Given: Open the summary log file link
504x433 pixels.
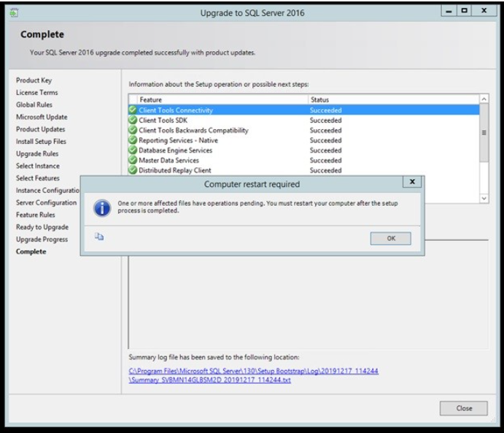Looking at the screenshot, I should tap(253, 375).
